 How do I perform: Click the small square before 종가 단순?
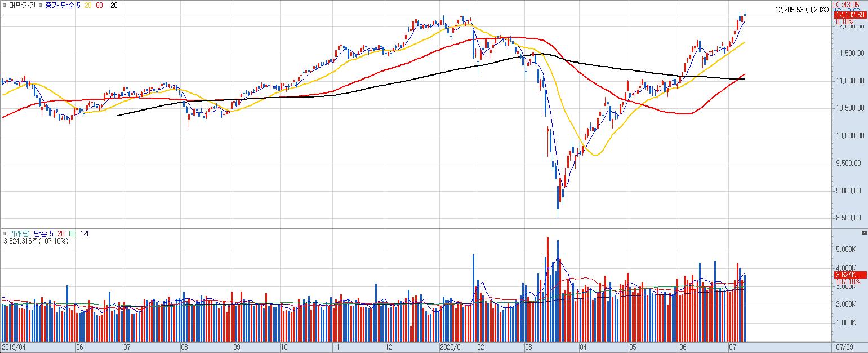coord(41,5)
